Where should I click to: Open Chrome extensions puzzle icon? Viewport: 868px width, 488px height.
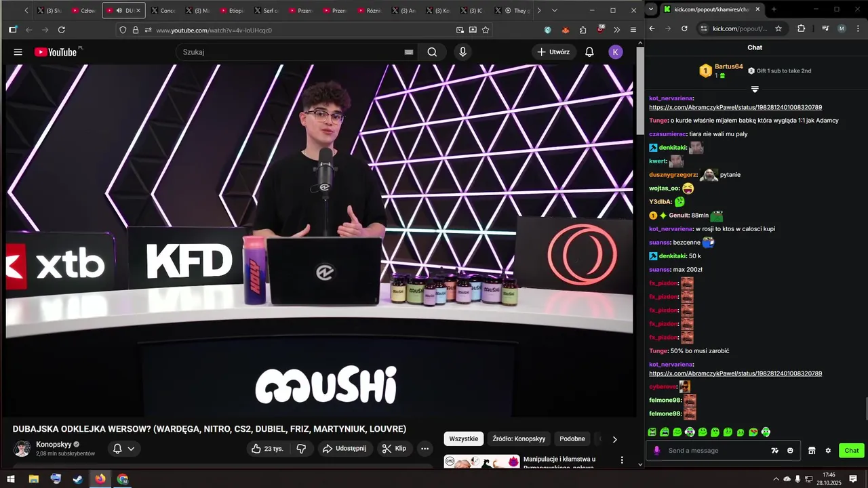[x=802, y=28]
